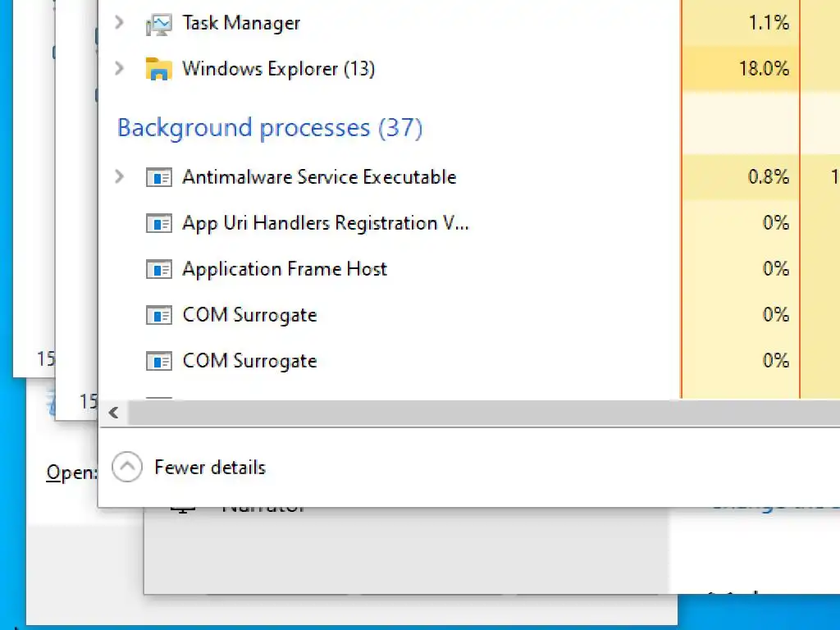The height and width of the screenshot is (630, 840).
Task: Click the horizontal scrollbar left arrow
Action: (x=114, y=413)
